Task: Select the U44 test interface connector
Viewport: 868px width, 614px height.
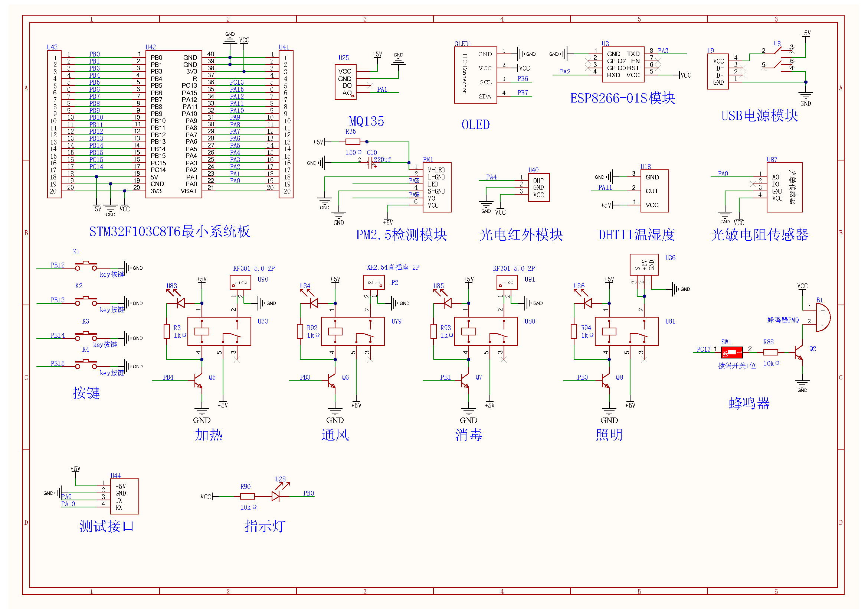Action: (124, 496)
